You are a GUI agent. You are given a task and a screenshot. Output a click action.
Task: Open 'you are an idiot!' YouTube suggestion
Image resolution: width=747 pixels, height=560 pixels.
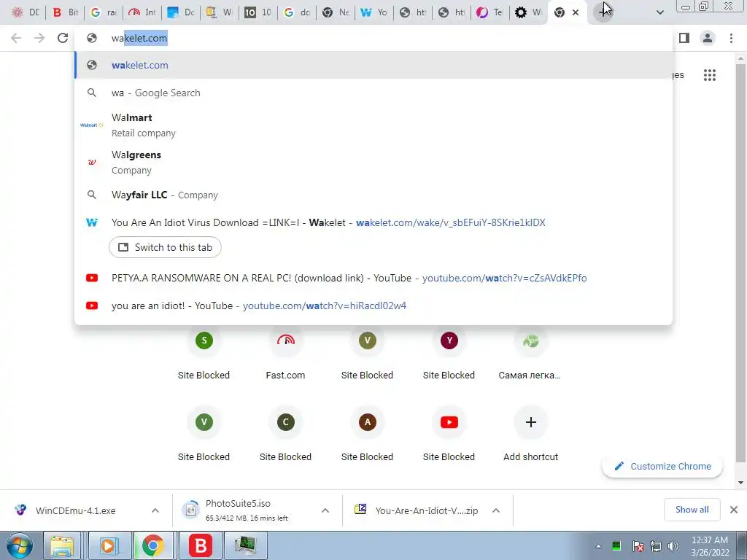tap(373, 306)
